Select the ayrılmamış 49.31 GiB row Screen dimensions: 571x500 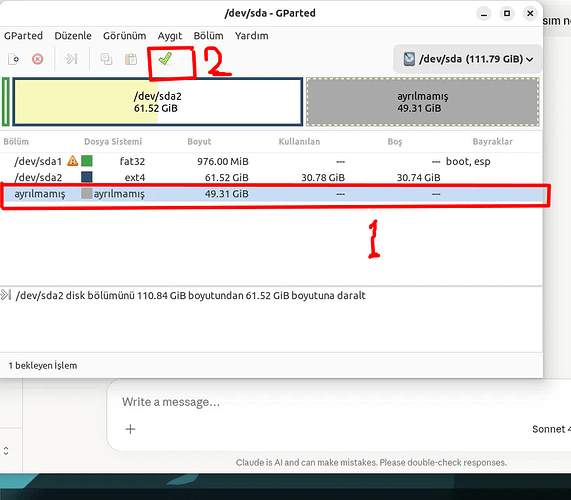271,194
